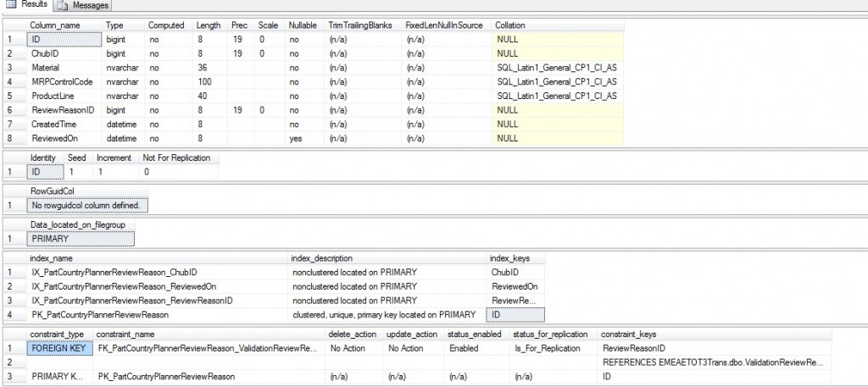868x387 pixels.
Task: Select the ProductLine cell
Action: point(64,97)
